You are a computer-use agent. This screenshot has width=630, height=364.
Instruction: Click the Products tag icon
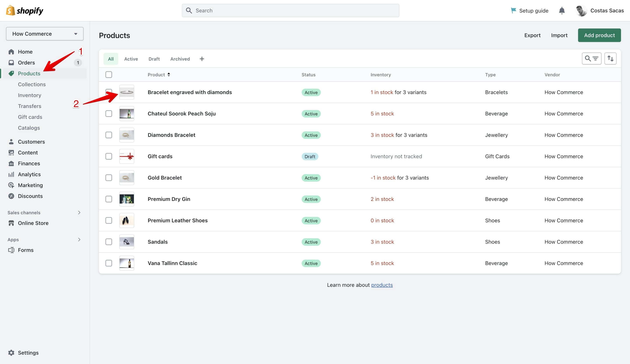[x=11, y=73]
